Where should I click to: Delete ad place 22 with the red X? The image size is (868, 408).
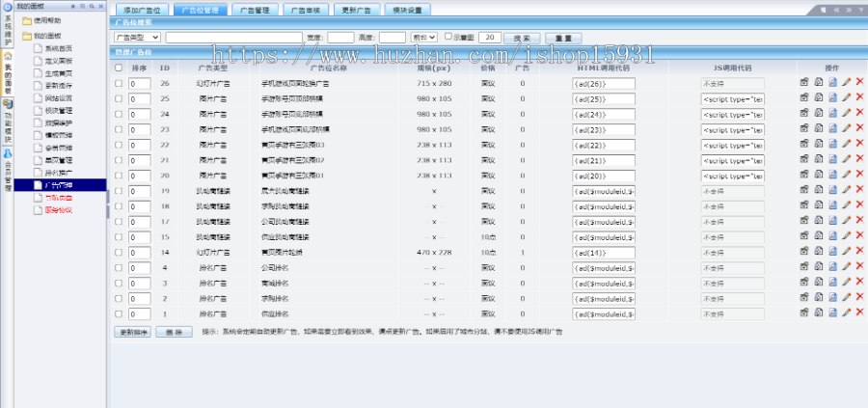click(859, 144)
